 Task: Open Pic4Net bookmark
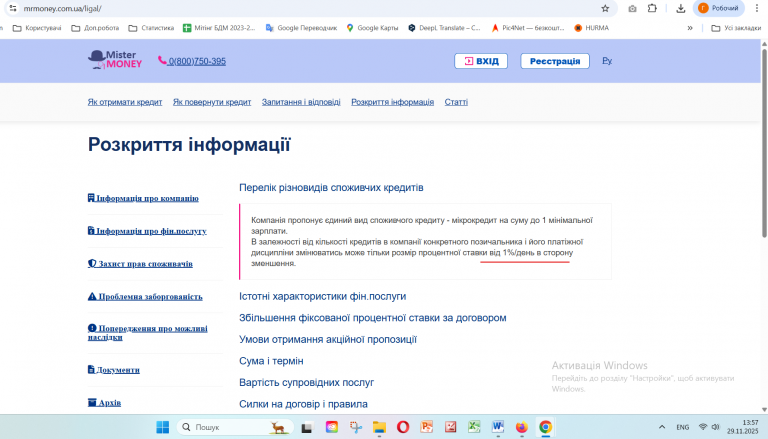point(528,28)
